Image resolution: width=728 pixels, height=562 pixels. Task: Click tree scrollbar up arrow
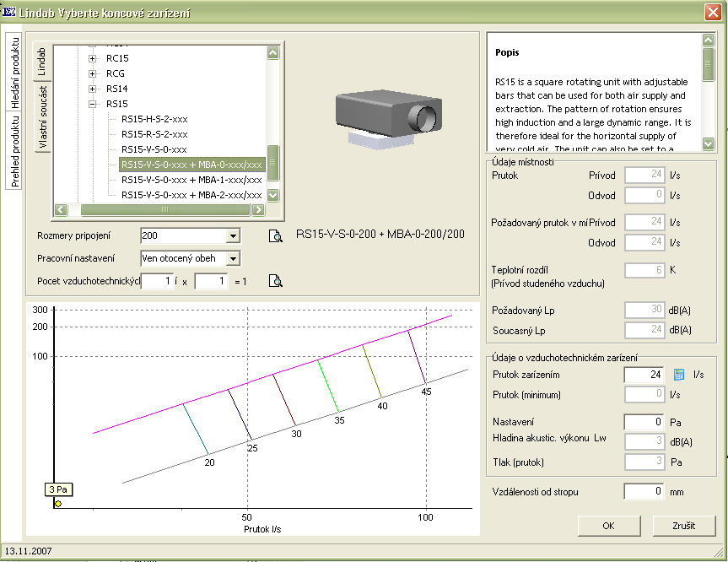pyautogui.click(x=273, y=52)
